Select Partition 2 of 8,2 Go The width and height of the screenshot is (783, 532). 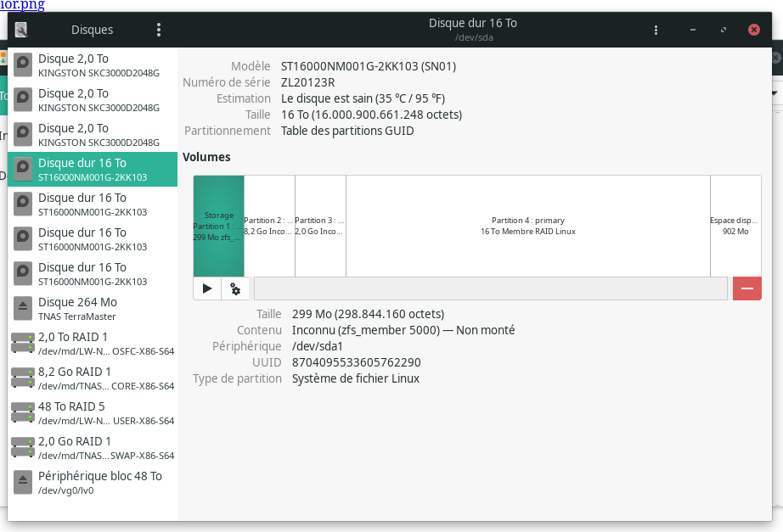270,226
